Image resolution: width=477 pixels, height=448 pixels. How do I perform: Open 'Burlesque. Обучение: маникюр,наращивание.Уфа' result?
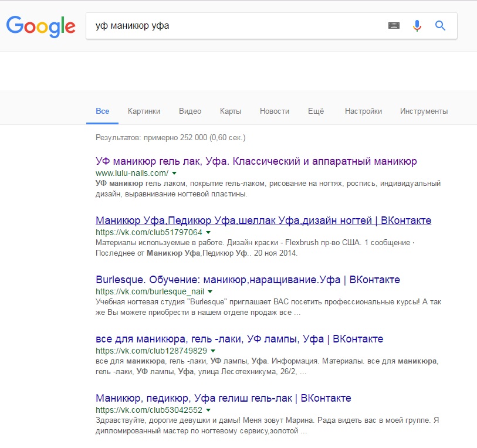tap(248, 280)
